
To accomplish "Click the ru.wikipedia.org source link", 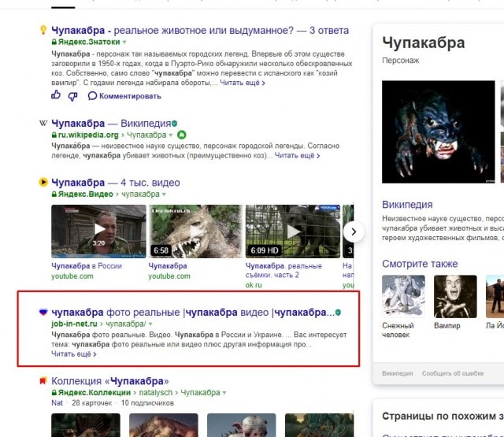I will tap(88, 135).
